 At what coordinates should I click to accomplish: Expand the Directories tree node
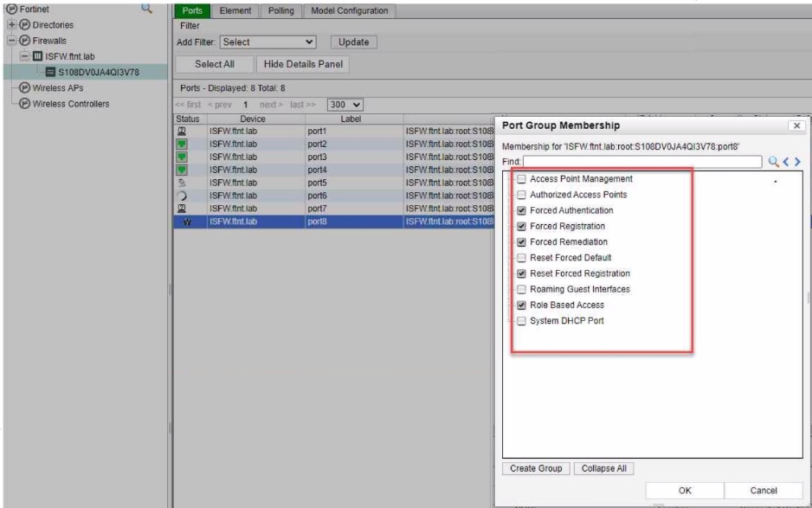[7, 25]
